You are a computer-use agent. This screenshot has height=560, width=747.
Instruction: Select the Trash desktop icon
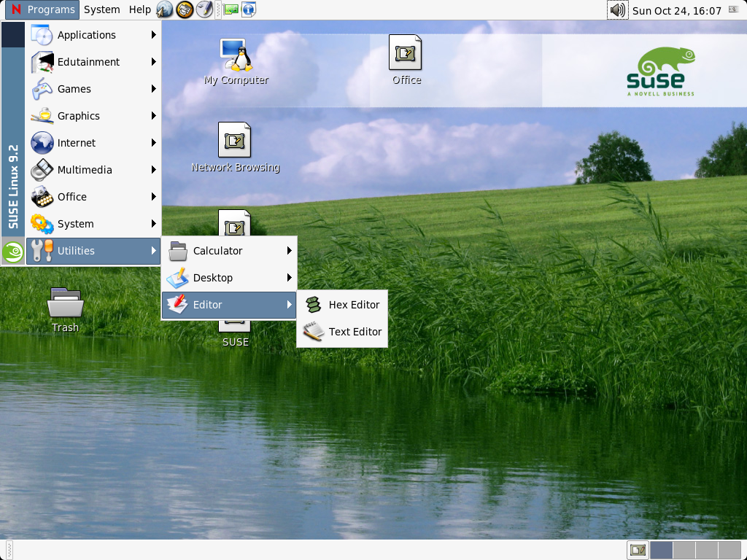pos(65,309)
